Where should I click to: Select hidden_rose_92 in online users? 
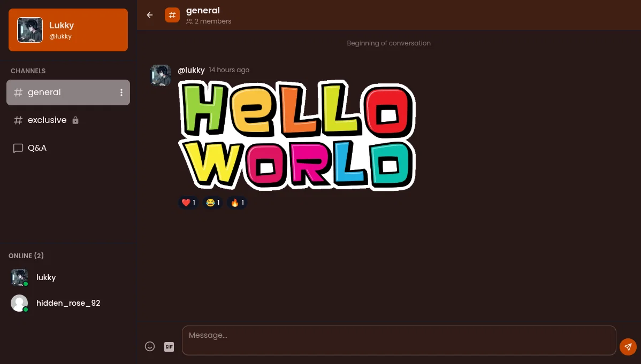(68, 303)
